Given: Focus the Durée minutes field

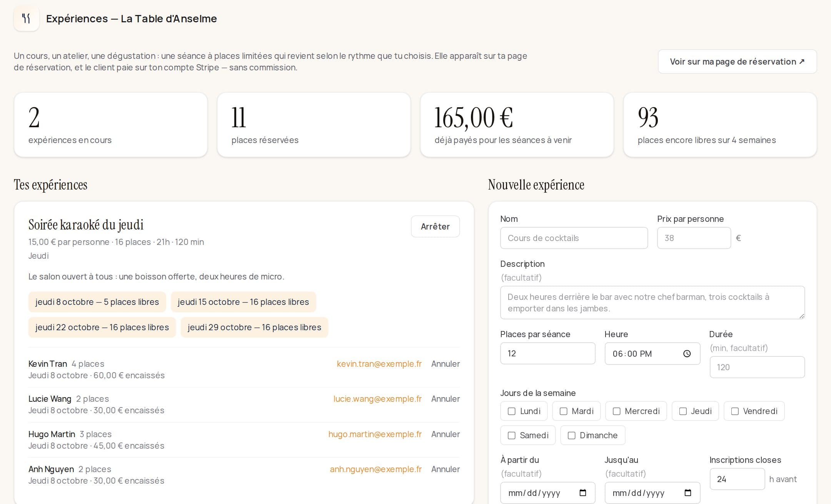Looking at the screenshot, I should 757,367.
